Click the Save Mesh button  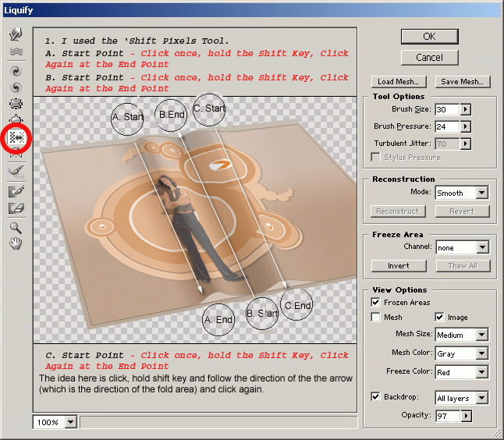(x=463, y=82)
